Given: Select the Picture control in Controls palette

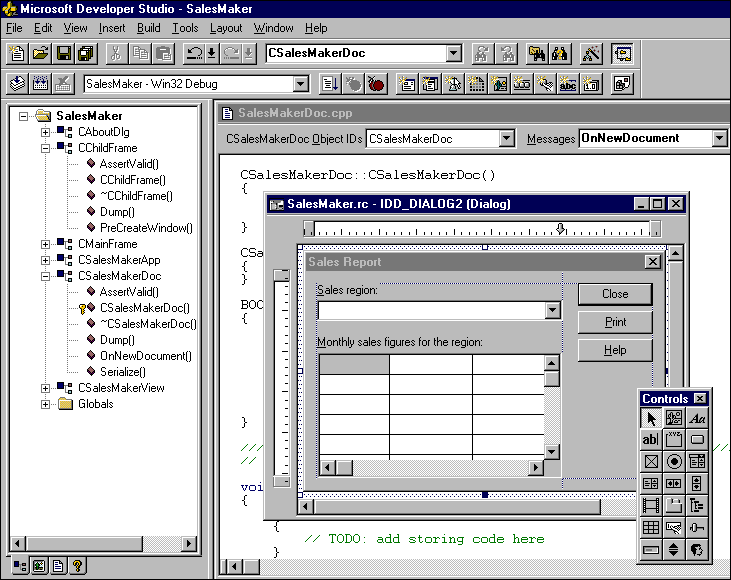Looking at the screenshot, I should tap(674, 418).
